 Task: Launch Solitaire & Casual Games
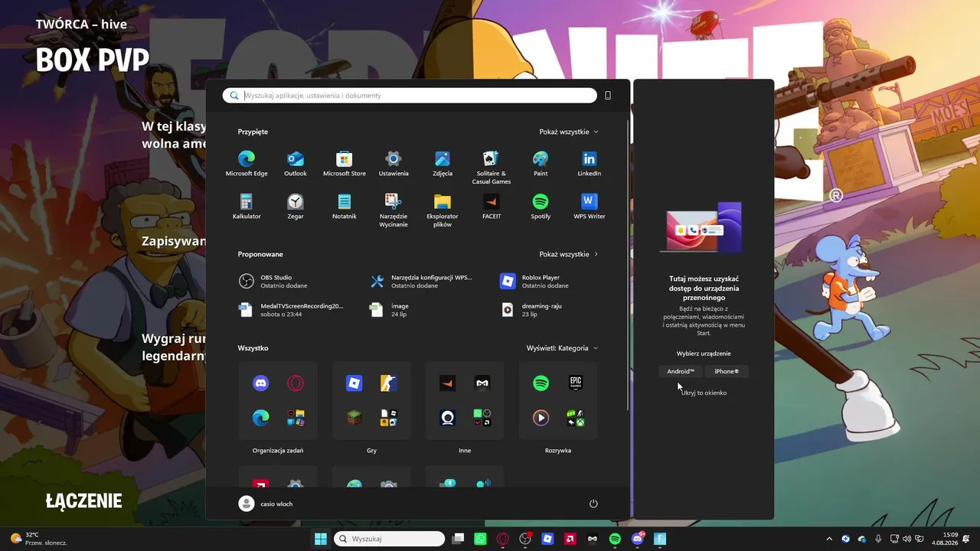click(492, 167)
